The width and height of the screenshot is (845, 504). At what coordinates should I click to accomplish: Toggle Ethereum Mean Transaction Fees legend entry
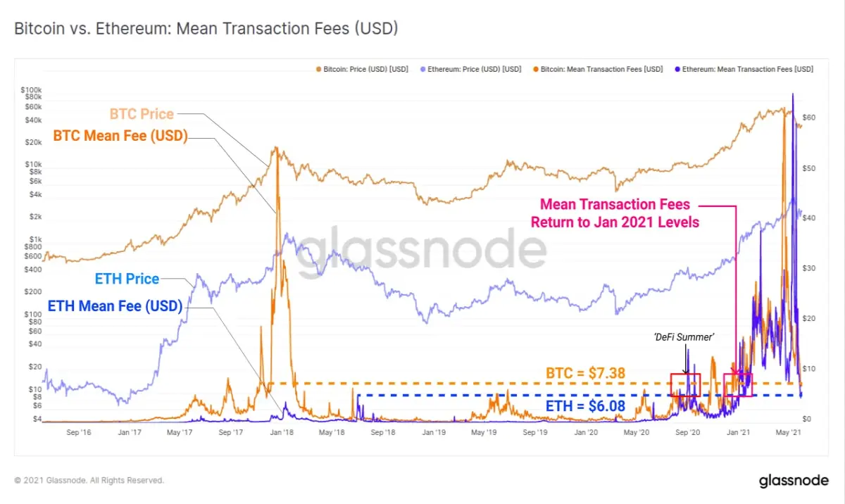click(744, 70)
